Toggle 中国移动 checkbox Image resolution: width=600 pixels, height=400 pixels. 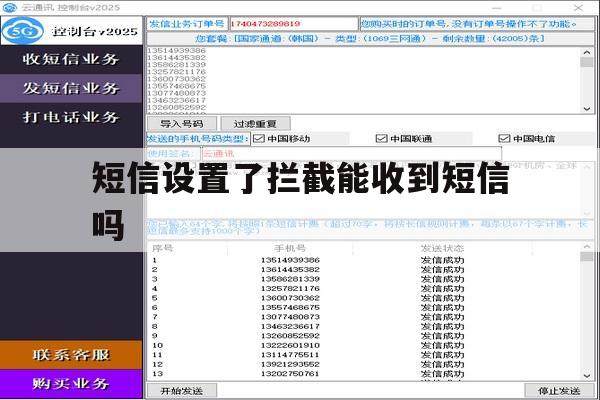(259, 139)
